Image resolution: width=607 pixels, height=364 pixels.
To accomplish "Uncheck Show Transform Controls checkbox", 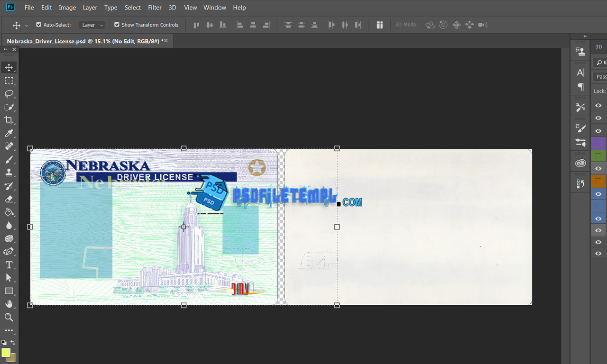I will 117,25.
